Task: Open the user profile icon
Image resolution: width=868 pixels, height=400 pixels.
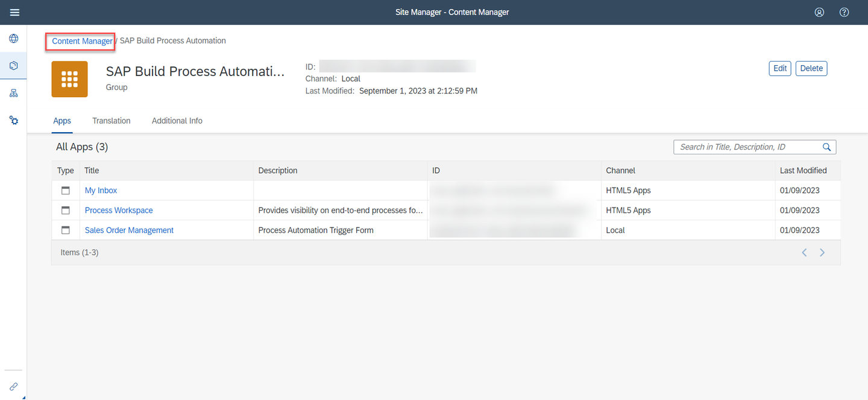Action: (819, 12)
